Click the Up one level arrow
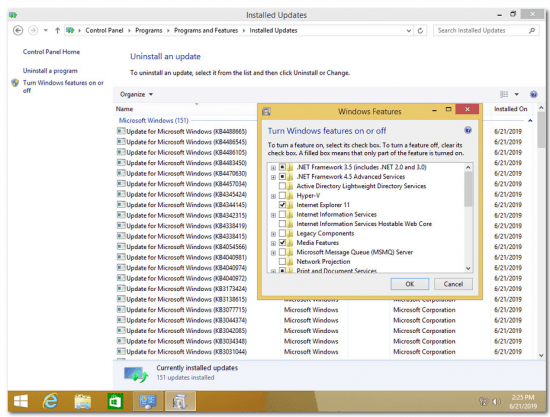Image resolution: width=550 pixels, height=417 pixels. tap(58, 31)
